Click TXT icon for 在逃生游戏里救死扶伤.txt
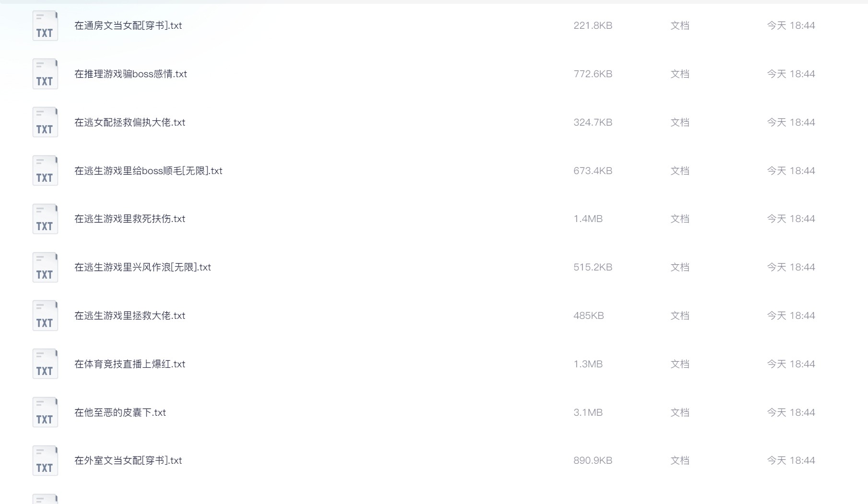Screen dimensions: 868x504 tap(45, 219)
